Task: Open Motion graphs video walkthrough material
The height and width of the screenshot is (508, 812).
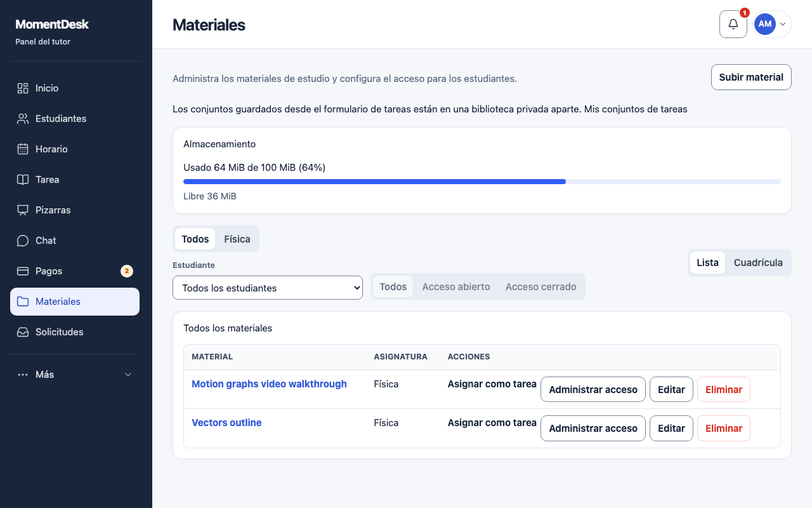Action: (x=269, y=384)
